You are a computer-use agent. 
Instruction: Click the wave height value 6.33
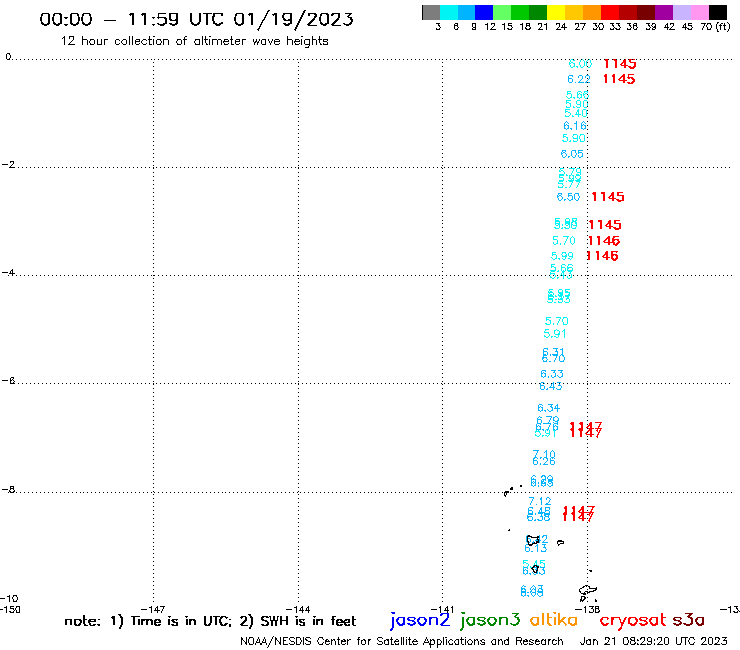tap(552, 374)
